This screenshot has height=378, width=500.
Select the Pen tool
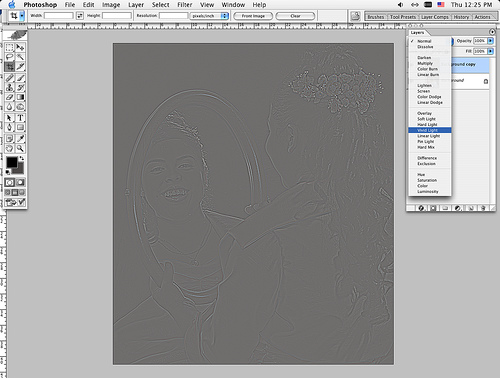(10, 128)
